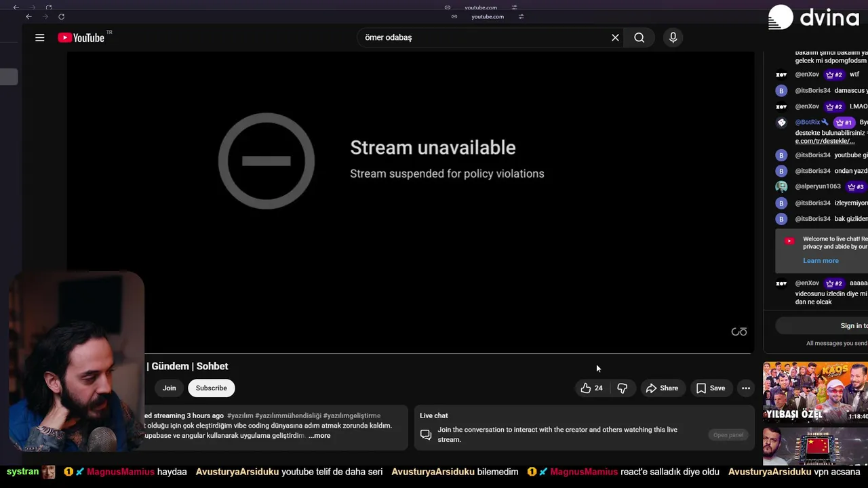Open the #yazılımgeliştirme hashtag
The image size is (868, 488).
[352, 416]
